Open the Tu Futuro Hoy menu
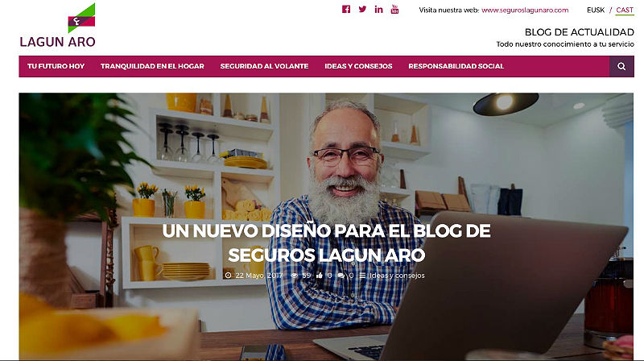The image size is (644, 361). pos(56,66)
